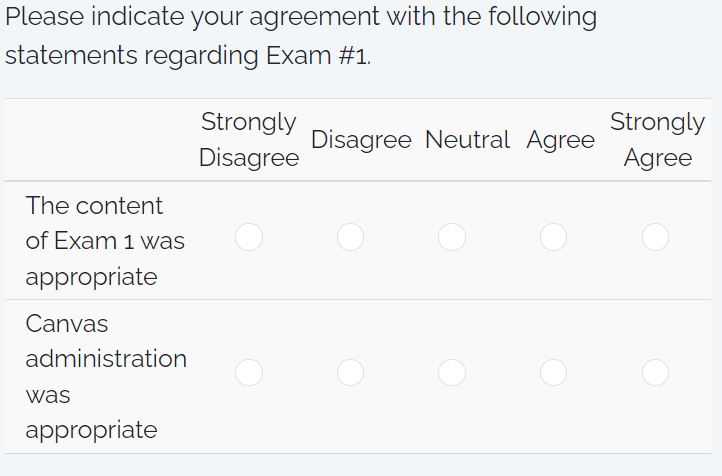Select Strongly Disagree for Canvas administration
The image size is (722, 476).
pos(249,372)
